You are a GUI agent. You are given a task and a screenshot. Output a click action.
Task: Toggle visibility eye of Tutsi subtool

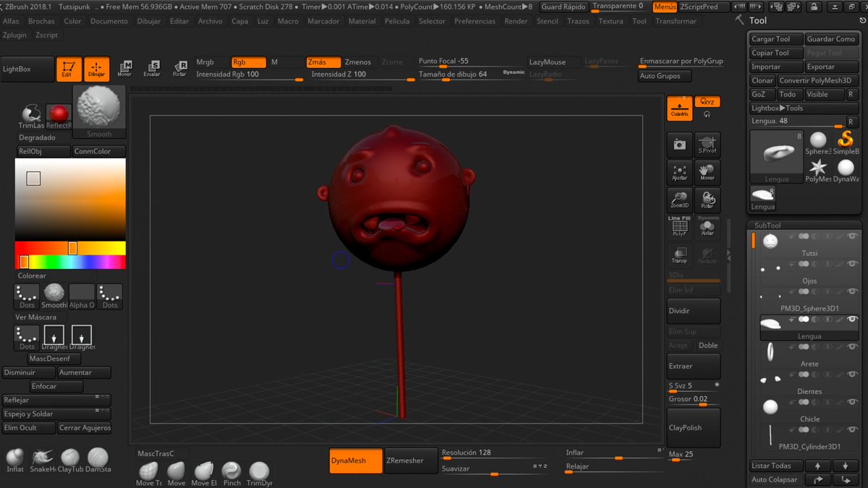(852, 236)
